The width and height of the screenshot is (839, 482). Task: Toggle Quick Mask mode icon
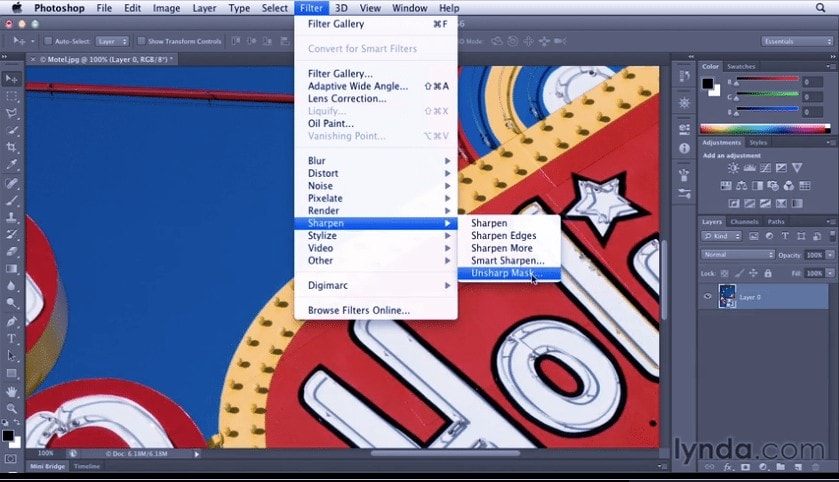click(x=10, y=459)
